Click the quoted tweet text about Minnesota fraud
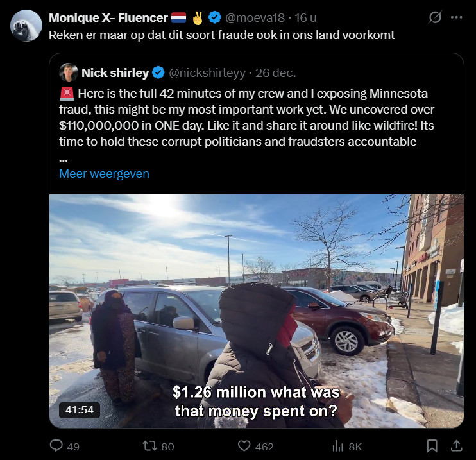This screenshot has height=460, width=476. point(246,117)
